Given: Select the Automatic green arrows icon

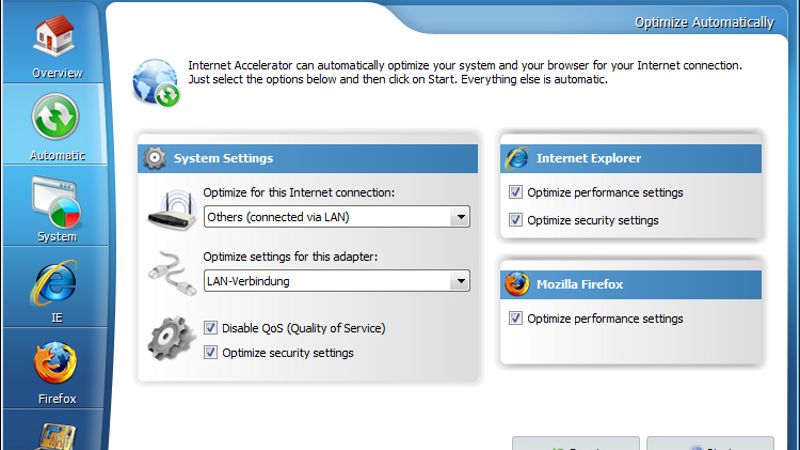Looking at the screenshot, I should pyautogui.click(x=55, y=117).
